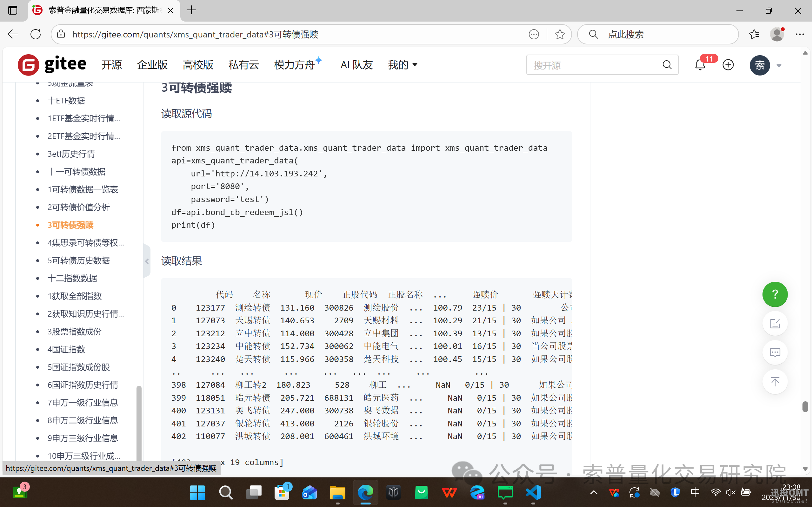Open the 十二指数数据 sidebar link
The image size is (812, 507).
[72, 278]
